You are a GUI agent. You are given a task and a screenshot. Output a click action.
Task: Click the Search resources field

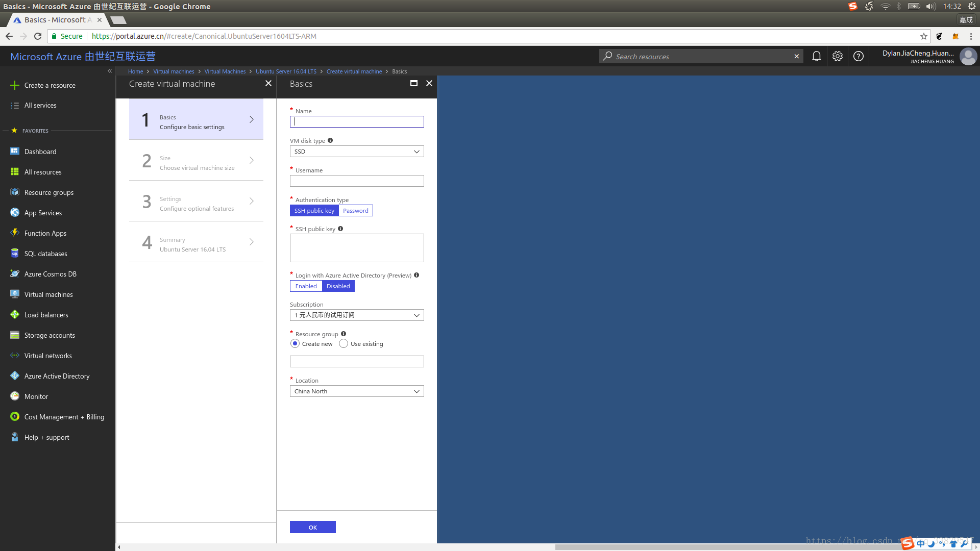702,57
